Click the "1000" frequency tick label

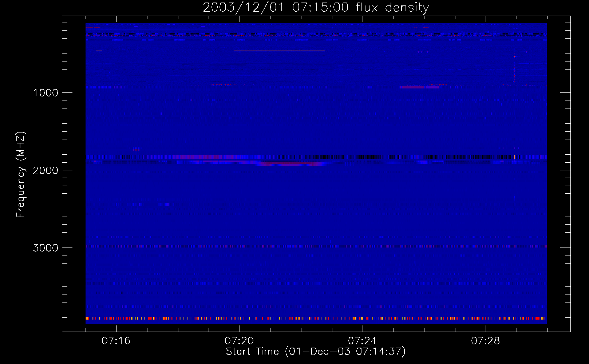(46, 93)
